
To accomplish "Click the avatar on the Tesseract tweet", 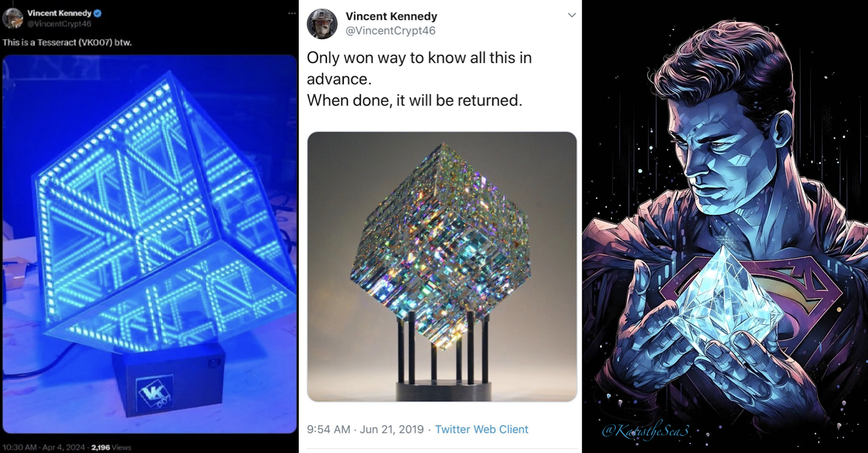I will click(12, 18).
